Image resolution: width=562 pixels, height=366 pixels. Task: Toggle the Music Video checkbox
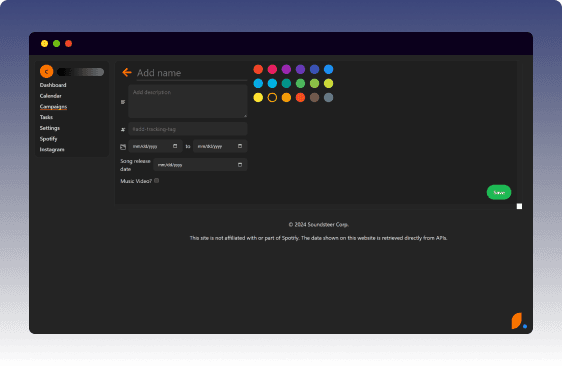pos(157,181)
